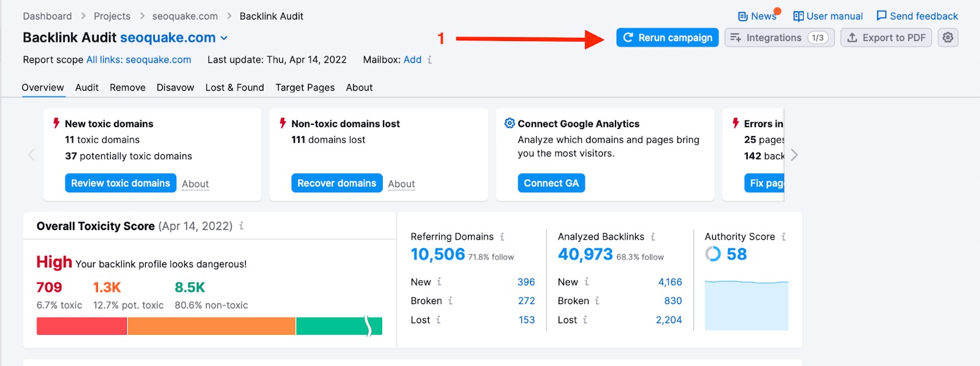
Task: Click the 8.5K non-toxic count
Action: (x=190, y=287)
